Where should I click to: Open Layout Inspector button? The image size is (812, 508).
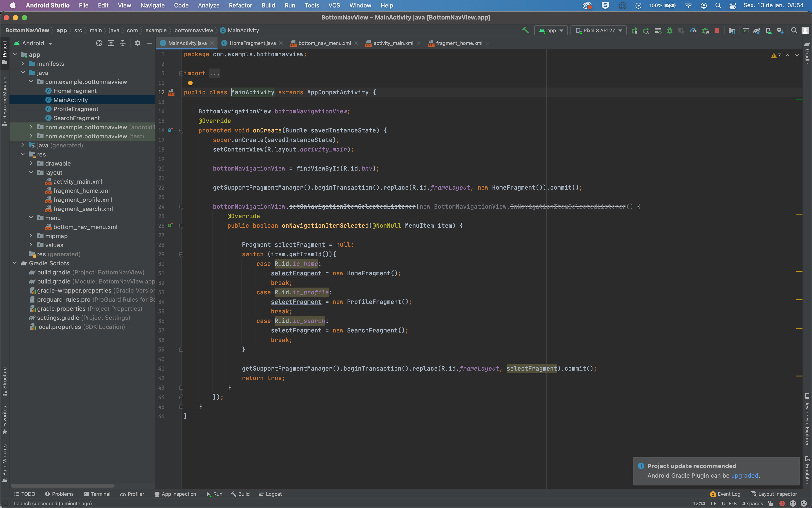click(774, 494)
